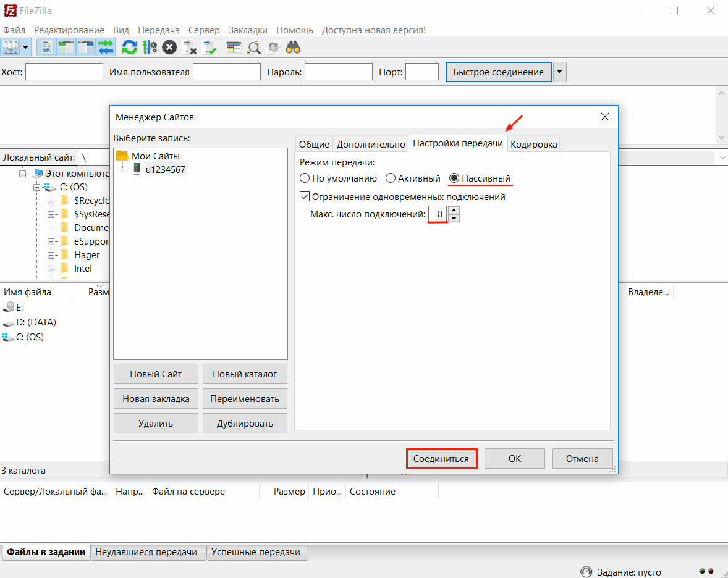Open the Закладки menu
728x578 pixels.
(248, 30)
